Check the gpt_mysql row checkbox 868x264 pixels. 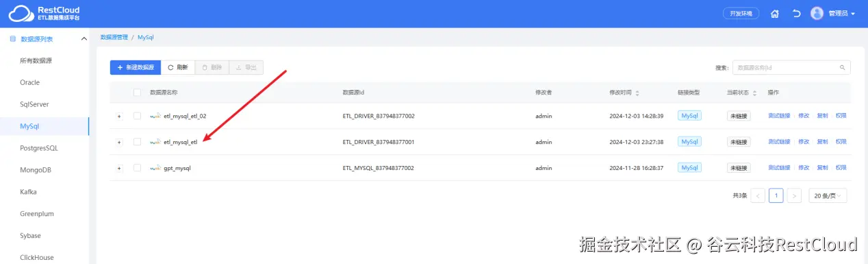(137, 168)
